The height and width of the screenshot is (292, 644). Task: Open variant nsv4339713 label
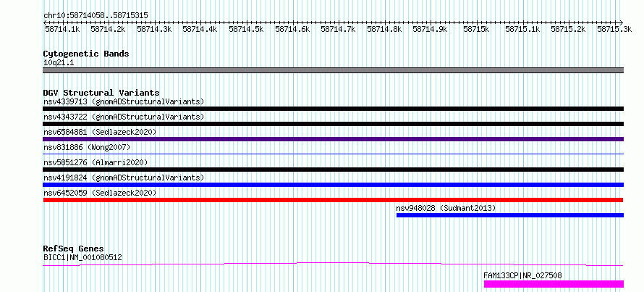(x=124, y=101)
